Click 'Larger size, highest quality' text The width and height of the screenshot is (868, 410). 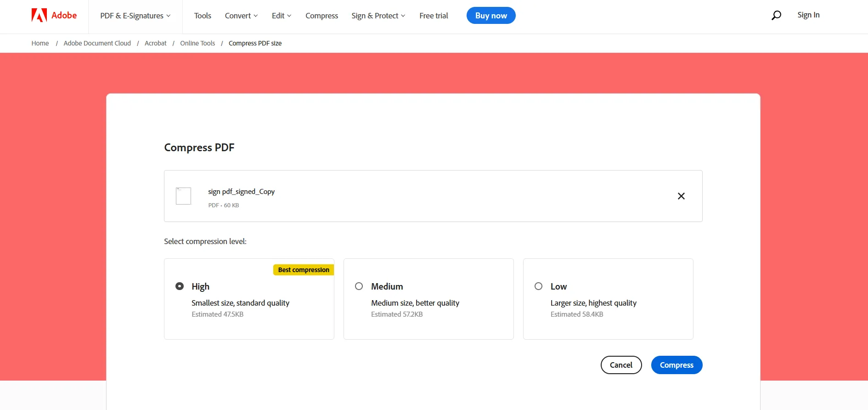[593, 303]
